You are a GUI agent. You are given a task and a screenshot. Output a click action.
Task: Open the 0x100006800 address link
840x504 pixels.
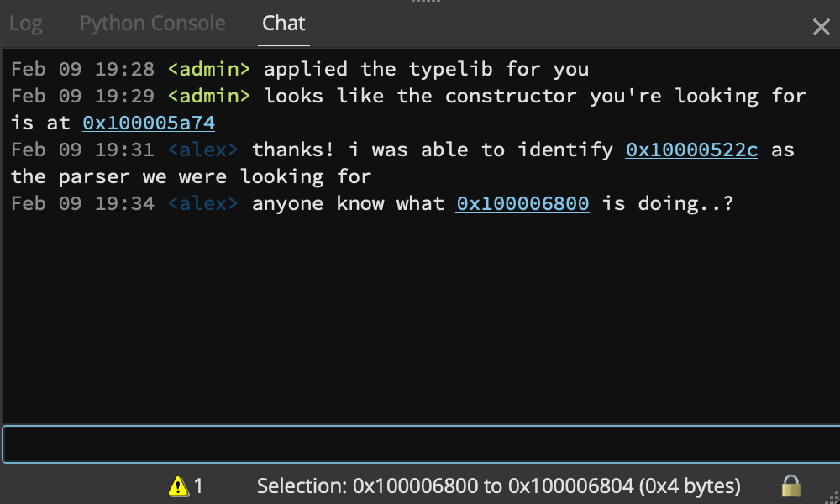522,203
